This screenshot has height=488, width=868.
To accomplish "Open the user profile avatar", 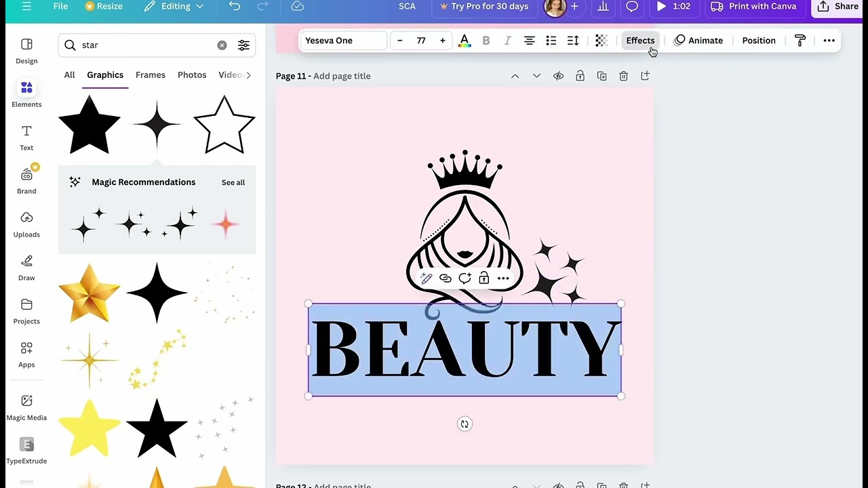I will pos(555,7).
